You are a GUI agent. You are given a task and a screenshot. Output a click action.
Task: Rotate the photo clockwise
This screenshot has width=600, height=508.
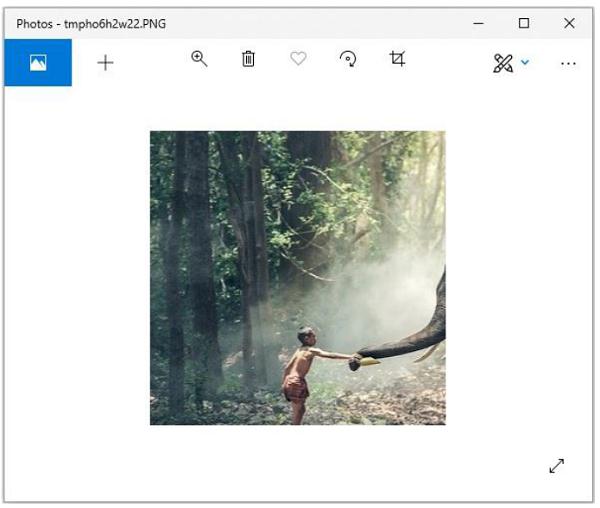click(x=348, y=60)
